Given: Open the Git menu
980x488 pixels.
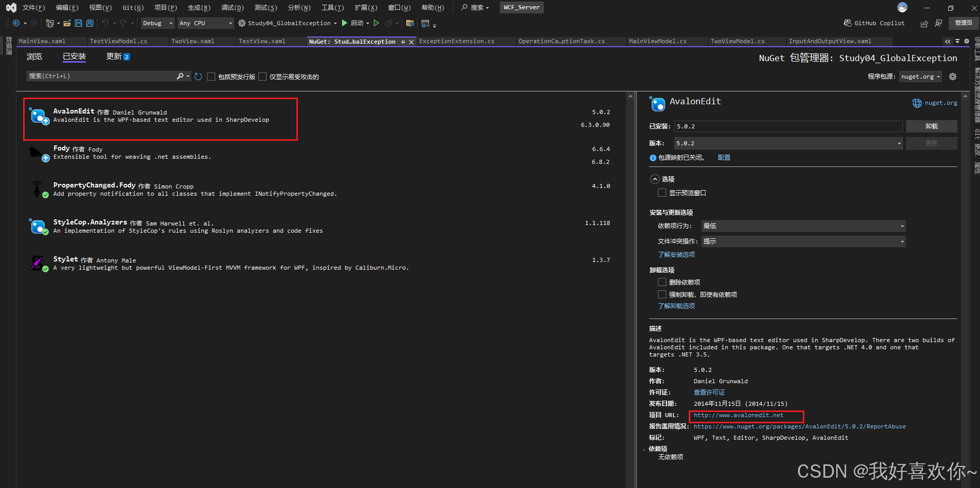Looking at the screenshot, I should tap(133, 7).
